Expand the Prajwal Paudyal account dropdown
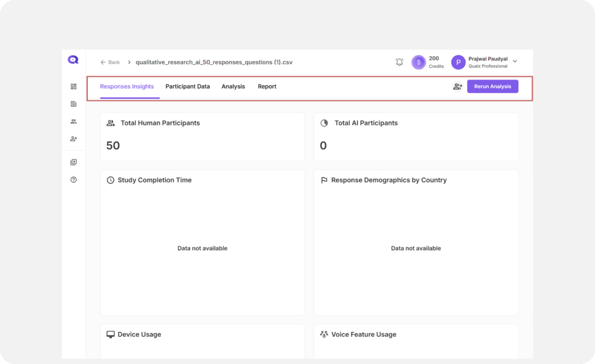The height and width of the screenshot is (364, 595). point(515,62)
